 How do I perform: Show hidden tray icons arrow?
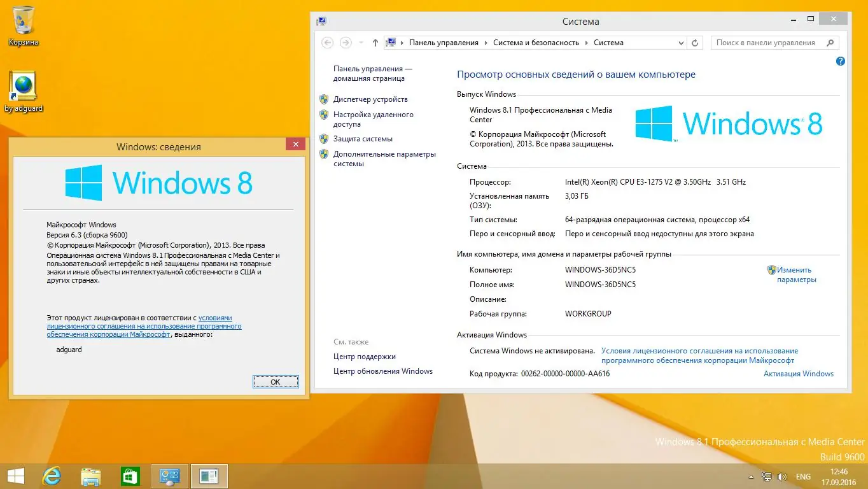751,476
